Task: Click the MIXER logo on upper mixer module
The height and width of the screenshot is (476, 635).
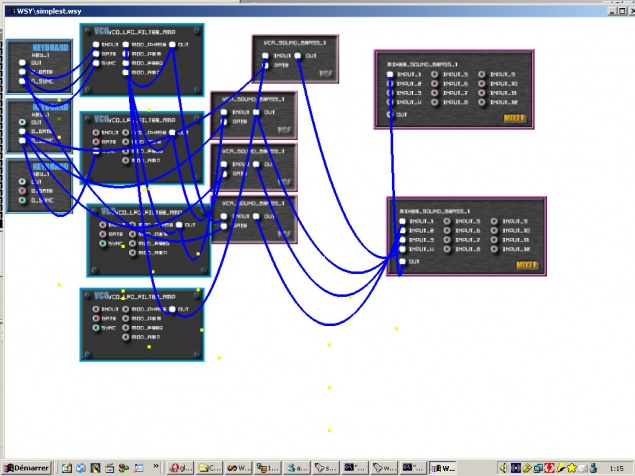Action: pos(516,118)
